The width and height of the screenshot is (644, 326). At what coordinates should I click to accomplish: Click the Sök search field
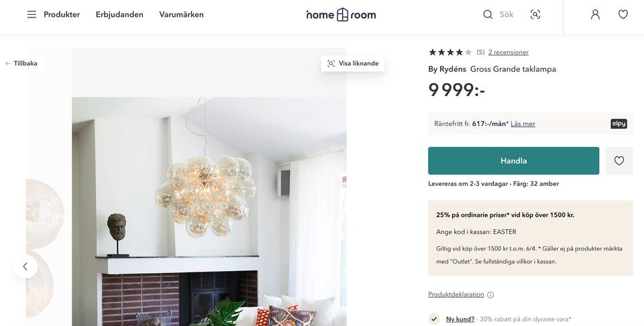pos(507,14)
